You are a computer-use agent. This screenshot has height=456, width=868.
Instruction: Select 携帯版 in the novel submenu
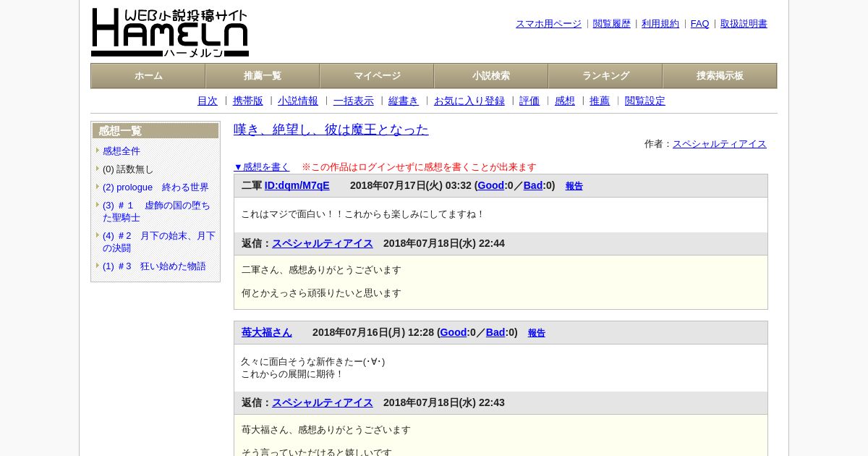[x=248, y=101]
